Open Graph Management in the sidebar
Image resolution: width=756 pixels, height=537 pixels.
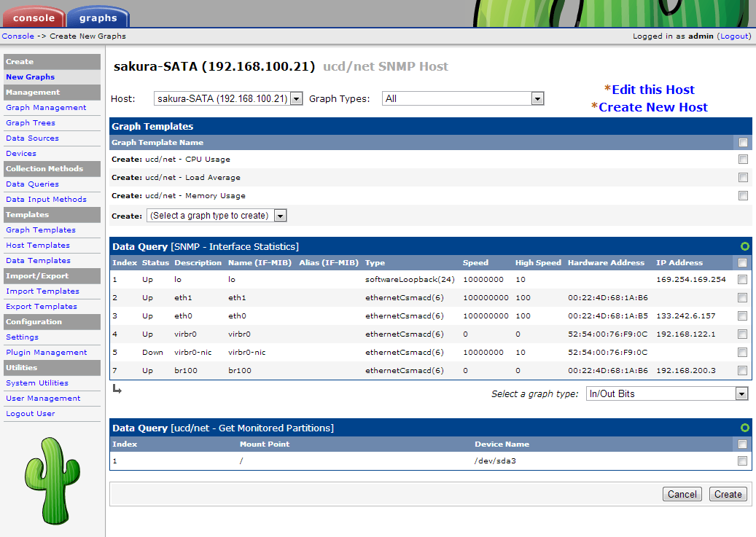click(46, 108)
